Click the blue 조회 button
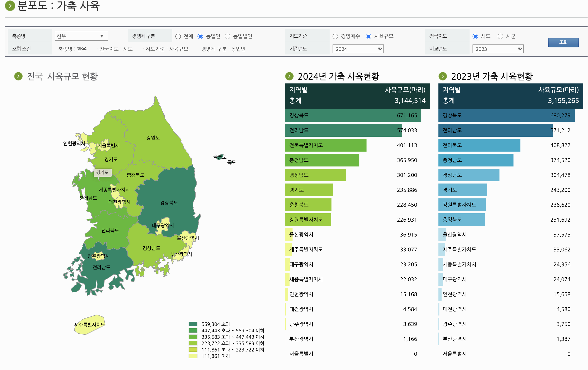The image size is (588, 370). (563, 42)
